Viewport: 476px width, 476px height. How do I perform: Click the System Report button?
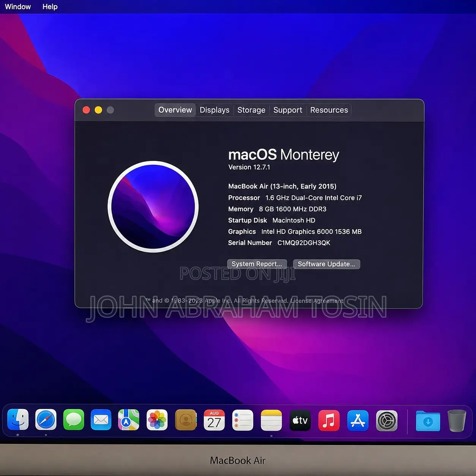point(257,264)
